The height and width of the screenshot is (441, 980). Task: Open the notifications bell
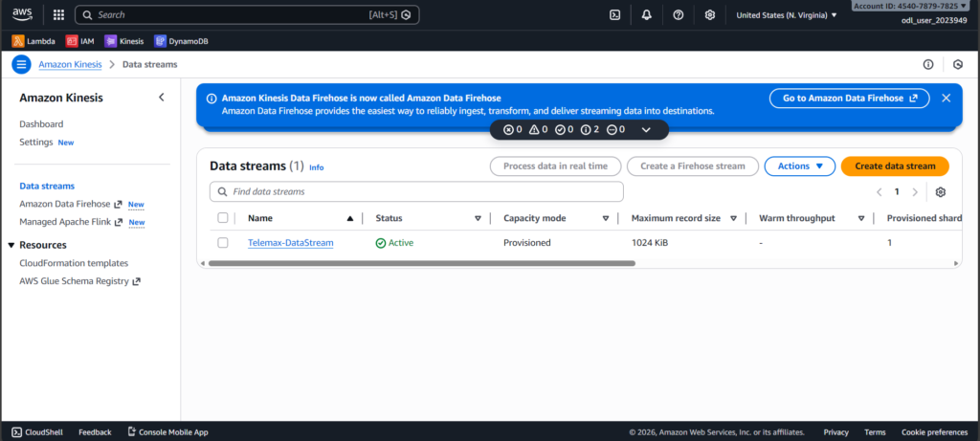(647, 15)
